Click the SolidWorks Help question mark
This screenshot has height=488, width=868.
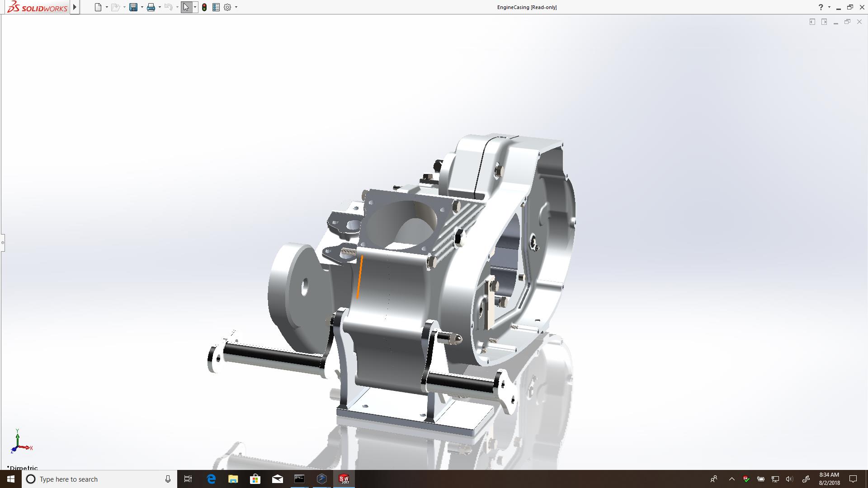821,7
